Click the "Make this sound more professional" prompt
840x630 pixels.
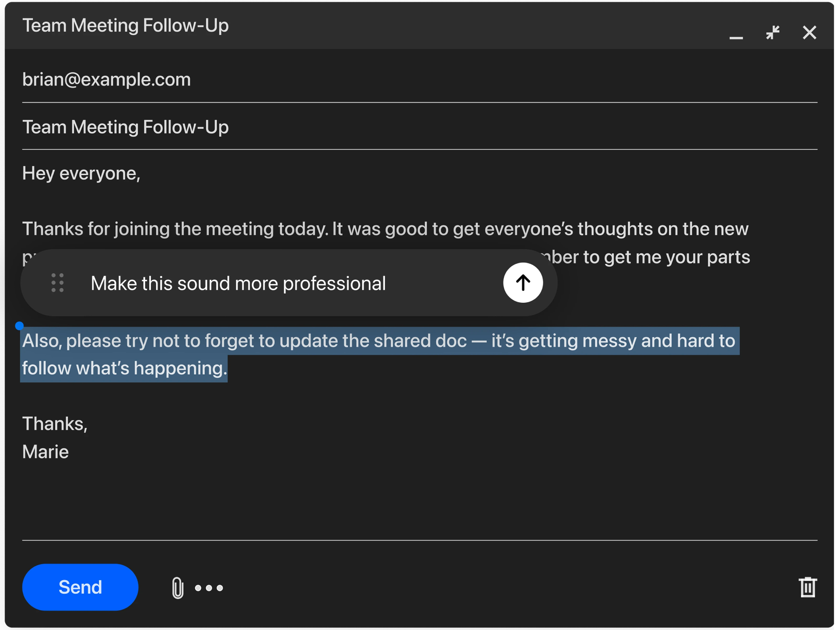[x=238, y=283]
